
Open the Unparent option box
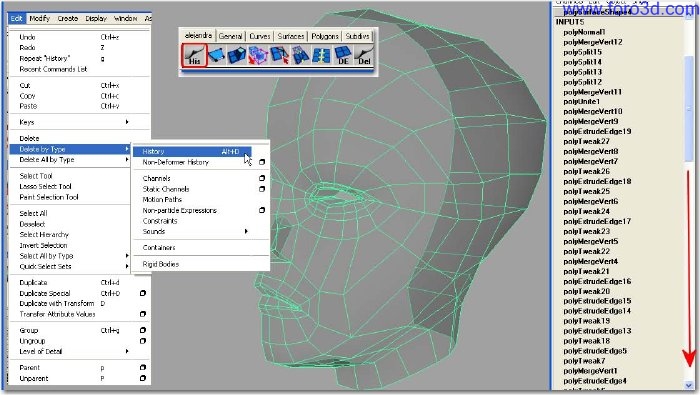(143, 378)
